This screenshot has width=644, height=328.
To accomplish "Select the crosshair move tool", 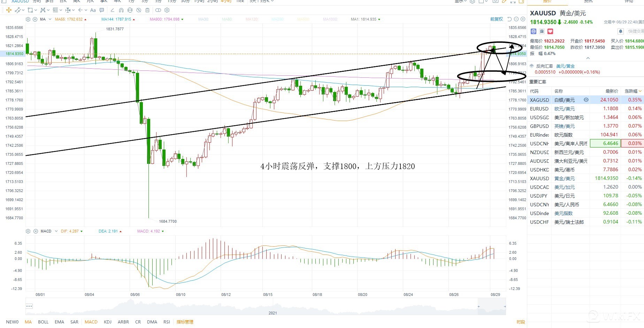I will tap(9, 10).
